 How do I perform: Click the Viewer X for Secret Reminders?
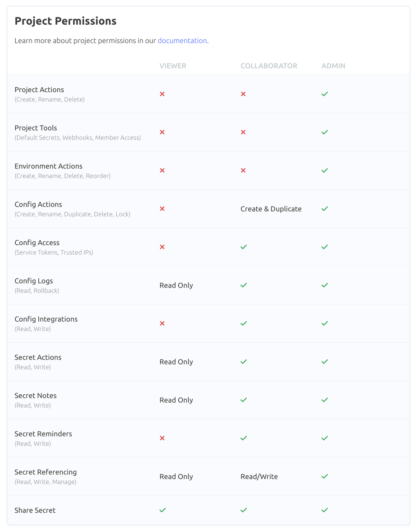[162, 438]
